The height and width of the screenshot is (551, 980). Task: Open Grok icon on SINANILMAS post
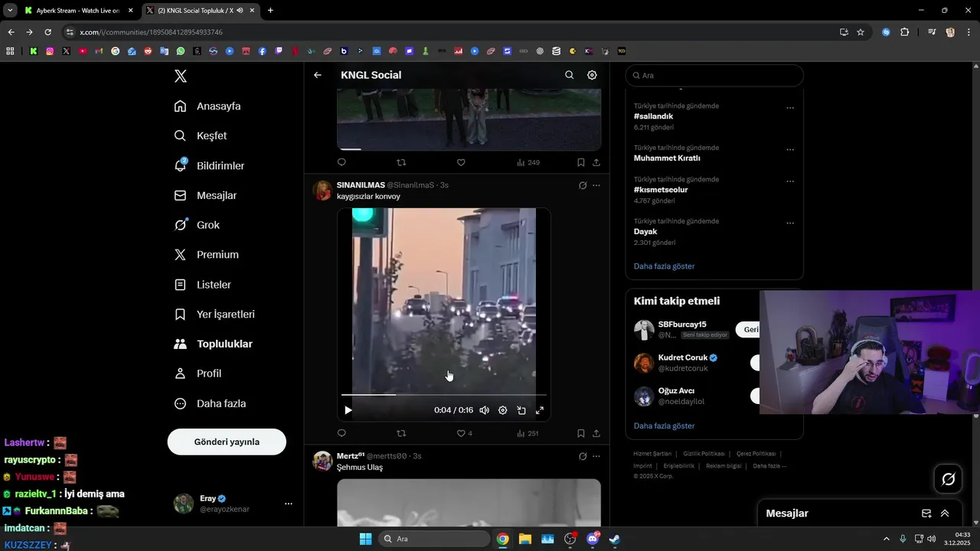583,185
